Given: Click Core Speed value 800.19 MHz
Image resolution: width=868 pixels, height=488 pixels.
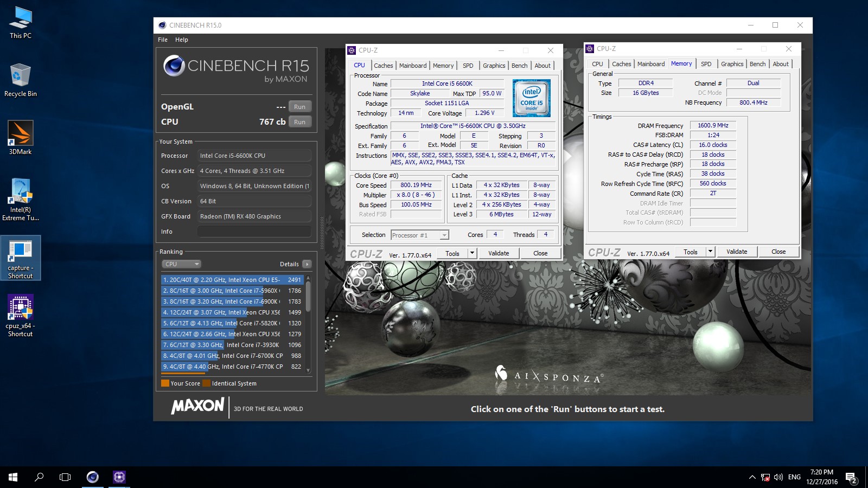Looking at the screenshot, I should pyautogui.click(x=416, y=185).
